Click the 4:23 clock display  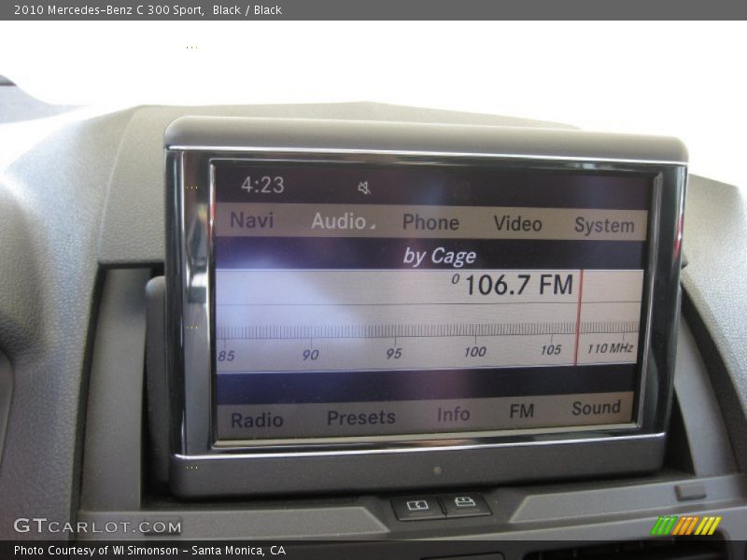coord(262,185)
